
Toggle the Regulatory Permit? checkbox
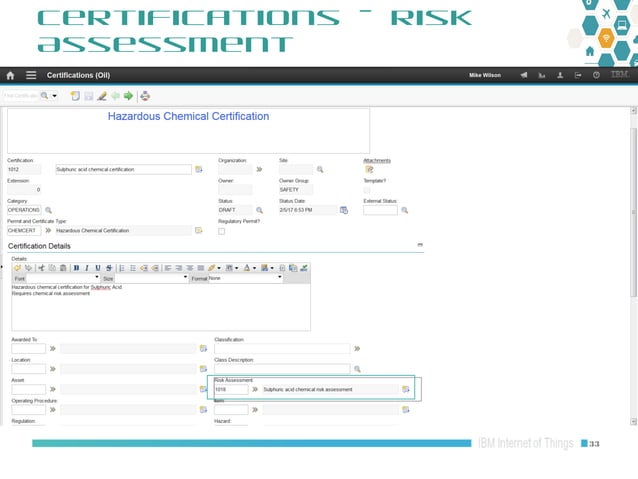[221, 231]
